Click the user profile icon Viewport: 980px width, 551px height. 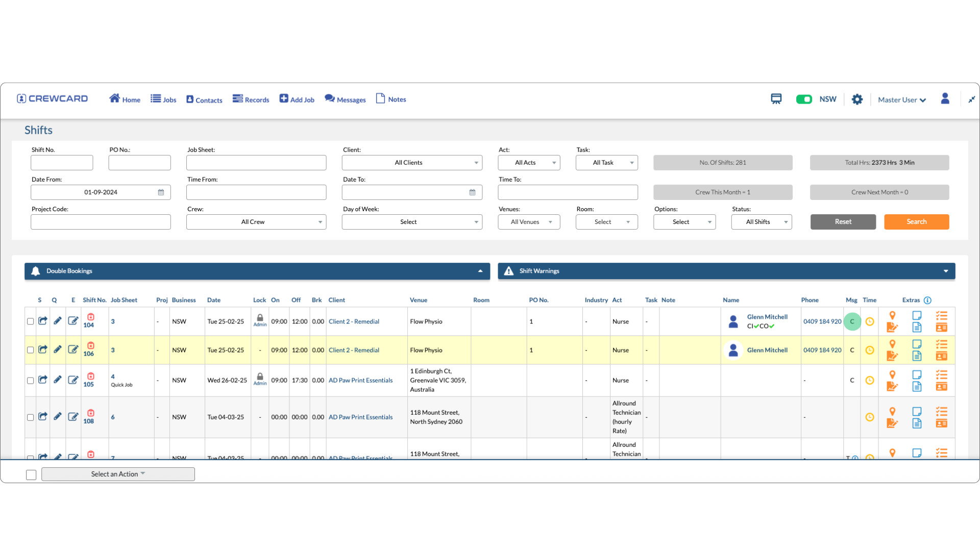945,99
